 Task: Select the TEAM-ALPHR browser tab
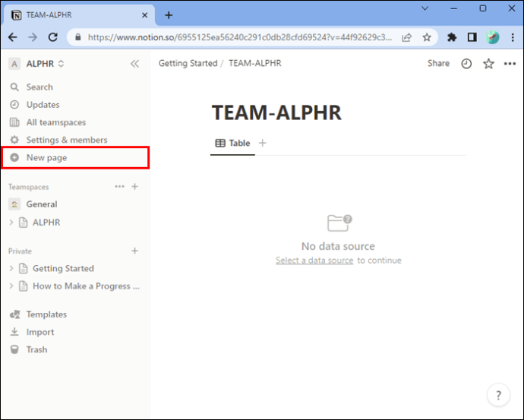[x=80, y=15]
